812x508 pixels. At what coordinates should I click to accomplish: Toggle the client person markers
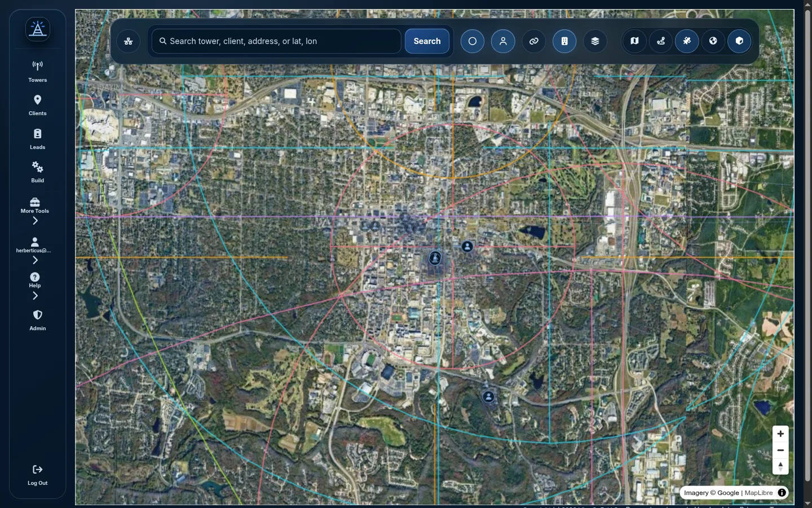coord(503,41)
